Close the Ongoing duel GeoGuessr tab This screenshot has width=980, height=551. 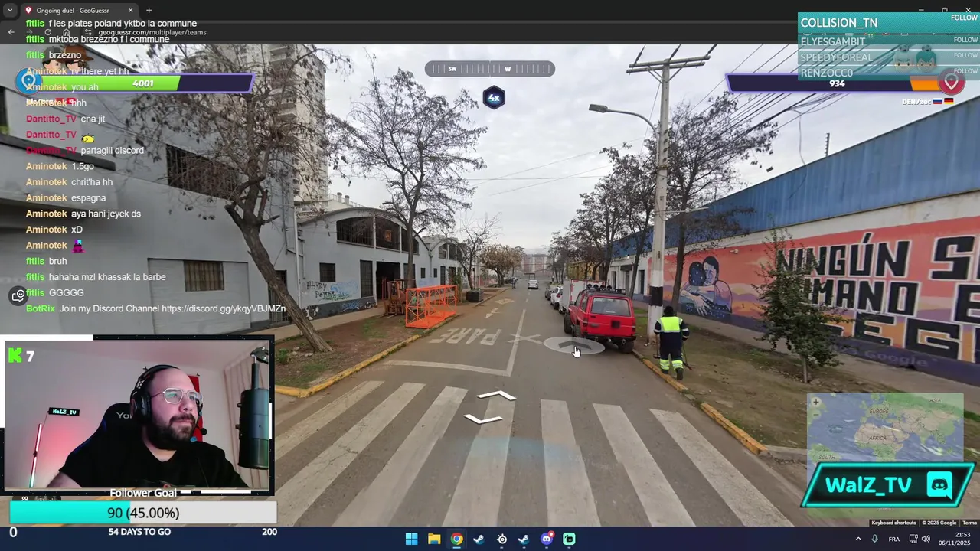pyautogui.click(x=130, y=10)
